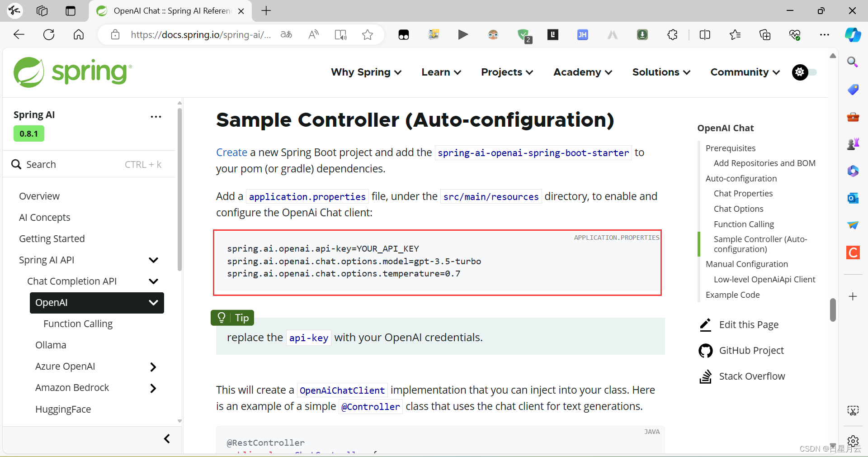Open the Academy menu
The width and height of the screenshot is (868, 457).
click(583, 72)
